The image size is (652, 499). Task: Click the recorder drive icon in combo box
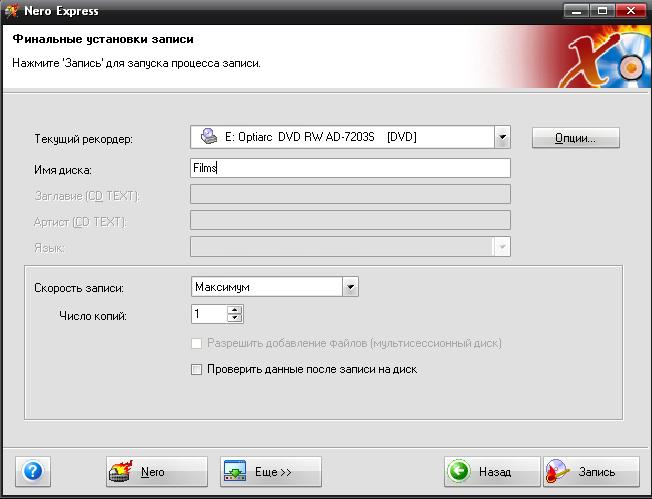pos(208,138)
